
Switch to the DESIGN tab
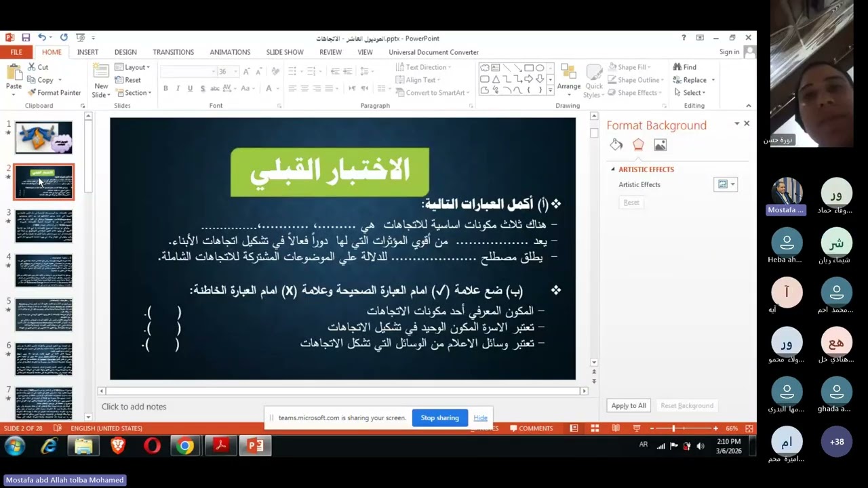click(125, 52)
